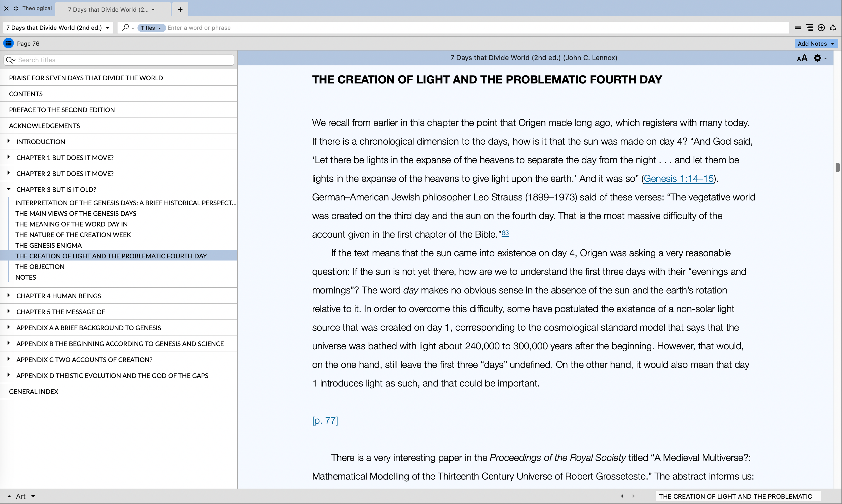Viewport: 842px width, 504px height.
Task: Expand APPENDIX D THEISTIC EVOLUTION section
Action: [9, 375]
